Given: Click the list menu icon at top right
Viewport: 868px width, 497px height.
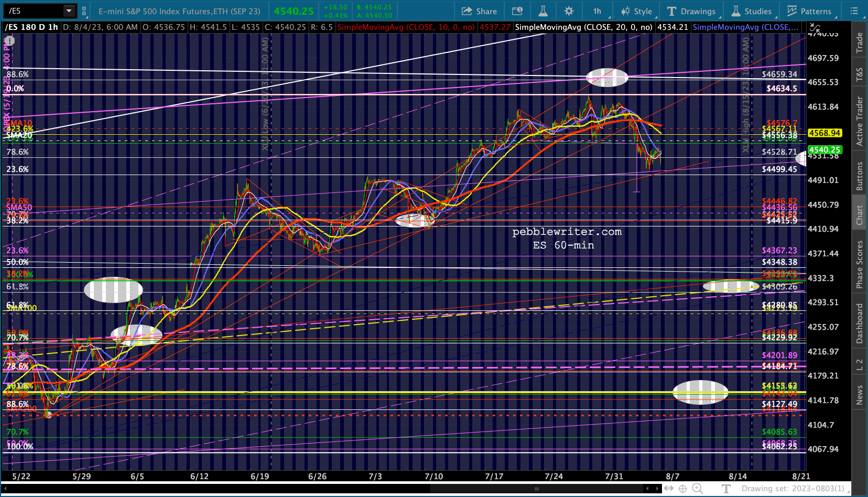Looking at the screenshot, I should click(854, 11).
